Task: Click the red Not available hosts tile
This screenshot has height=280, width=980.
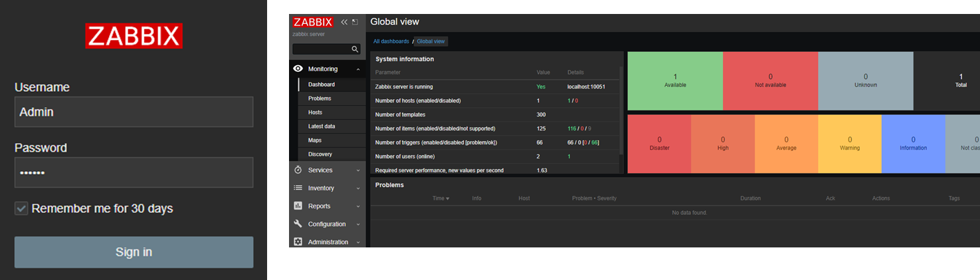Action: coord(770,81)
